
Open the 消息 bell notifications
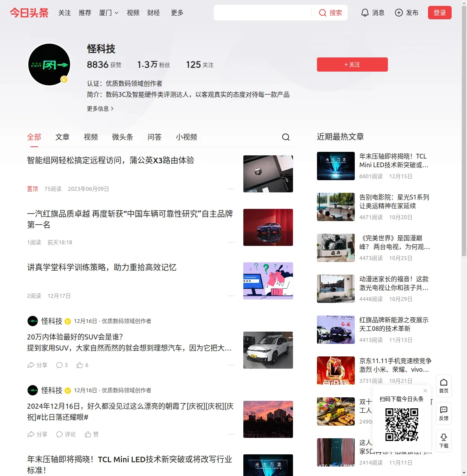pos(373,13)
